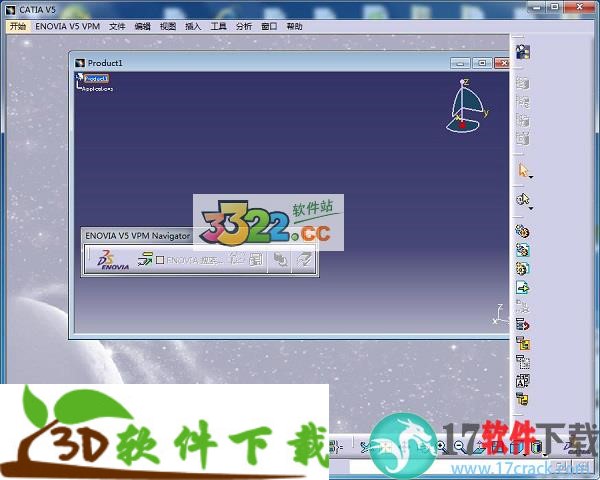The image size is (600, 480).
Task: Expand the Select tool dropdown arrow
Action: coord(531,177)
